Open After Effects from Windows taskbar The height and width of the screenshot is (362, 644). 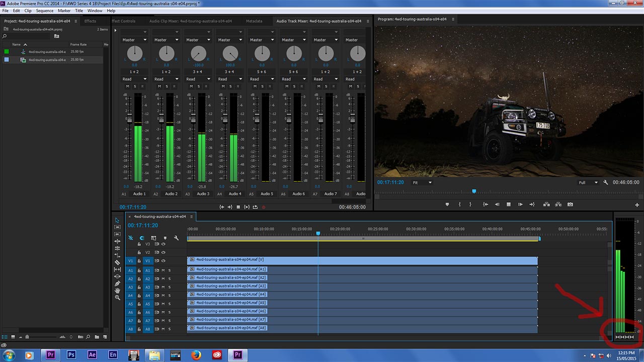(92, 355)
